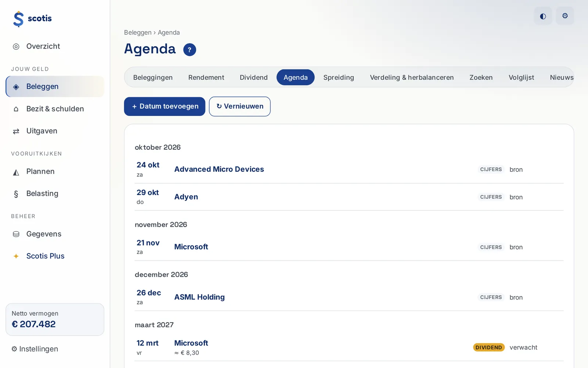The height and width of the screenshot is (368, 588).
Task: Click the Netto vermogen card
Action: 55,319
